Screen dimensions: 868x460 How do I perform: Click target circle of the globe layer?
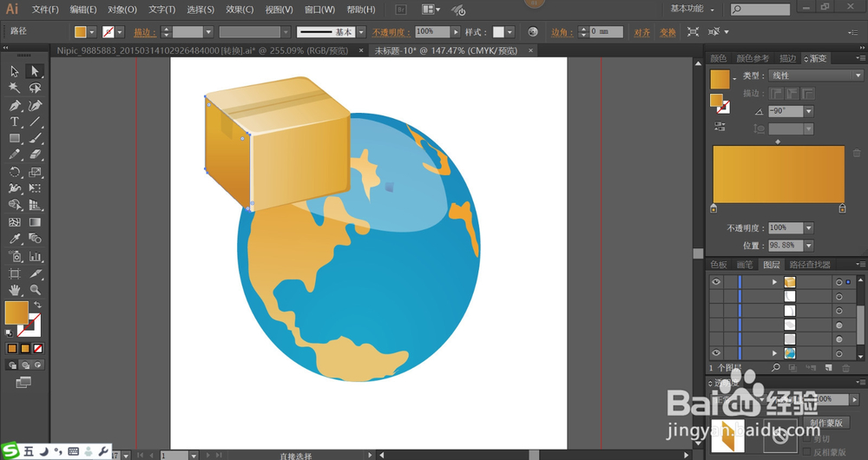pos(839,353)
